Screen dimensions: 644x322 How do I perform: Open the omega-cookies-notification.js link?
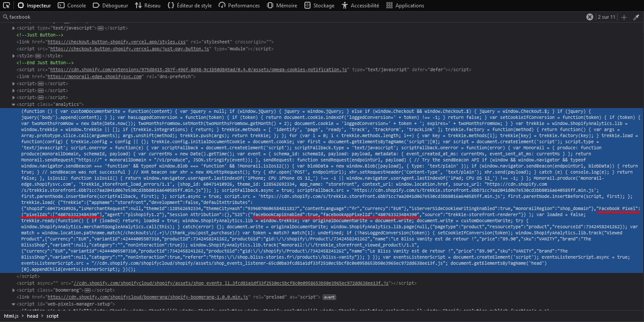(x=199, y=69)
